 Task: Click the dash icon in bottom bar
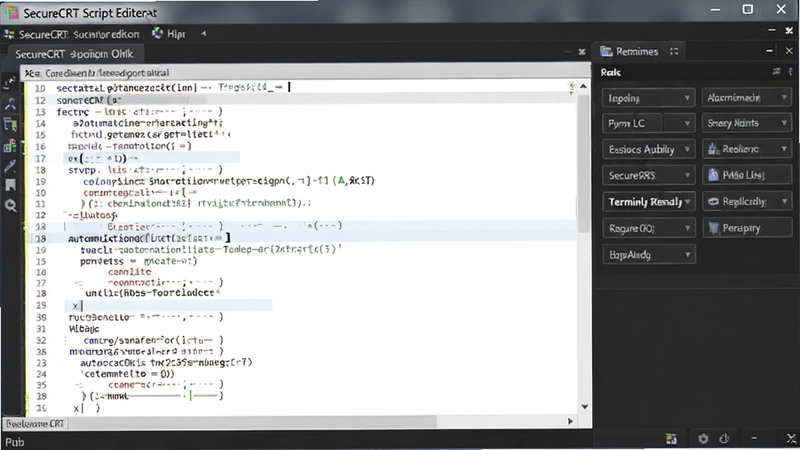coord(754,438)
